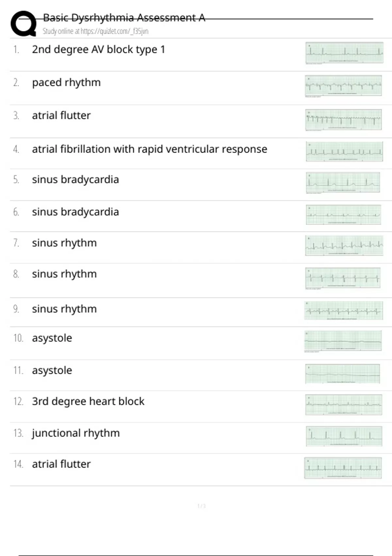Select the "3rd degree heart block" text

tap(88, 401)
